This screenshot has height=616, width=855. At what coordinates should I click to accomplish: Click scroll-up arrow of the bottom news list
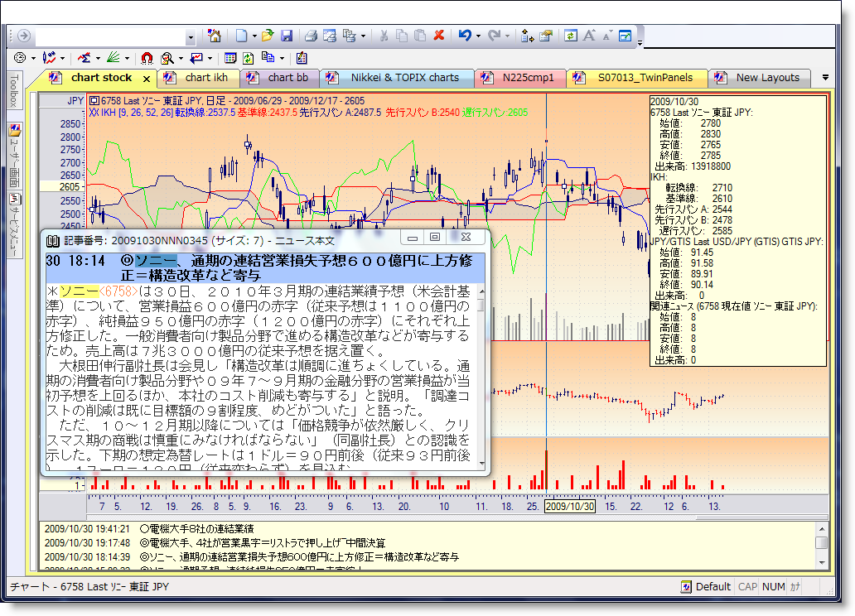pyautogui.click(x=821, y=529)
